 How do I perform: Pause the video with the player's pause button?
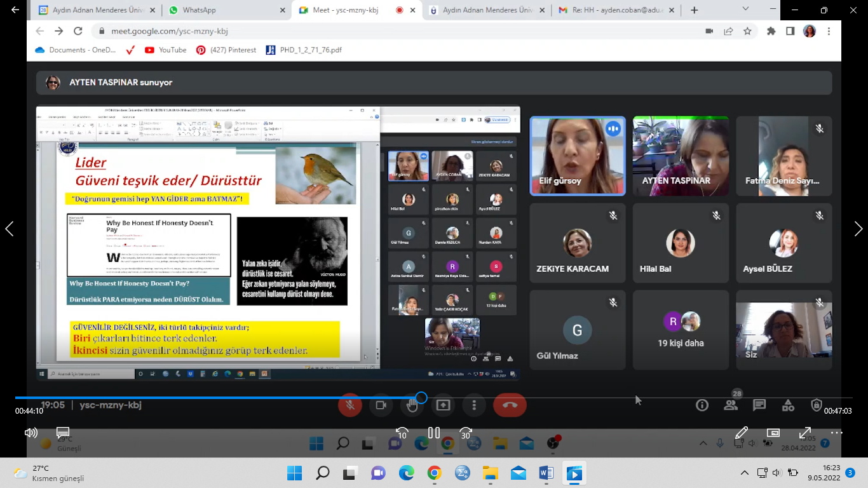click(x=434, y=433)
